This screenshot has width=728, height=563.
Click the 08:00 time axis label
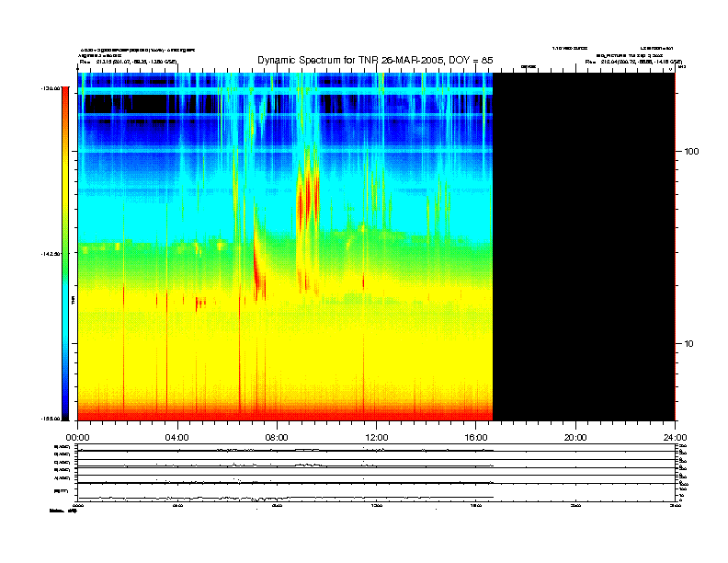277,438
